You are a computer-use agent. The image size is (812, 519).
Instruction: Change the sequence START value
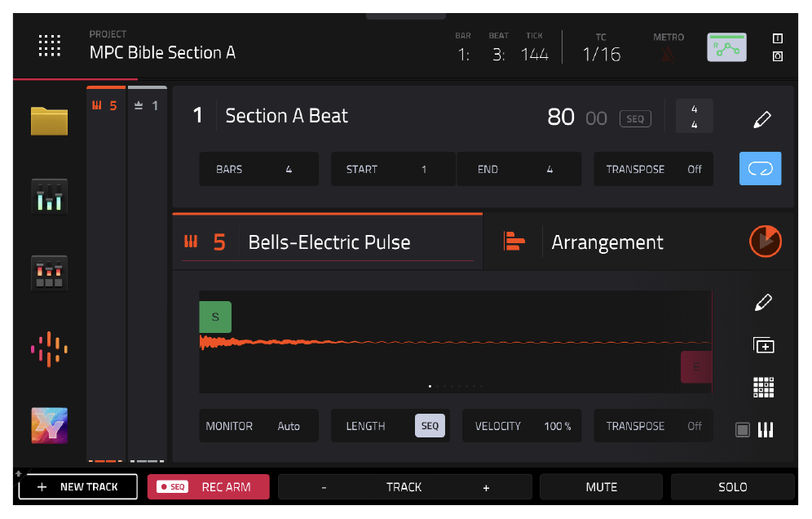pos(393,169)
